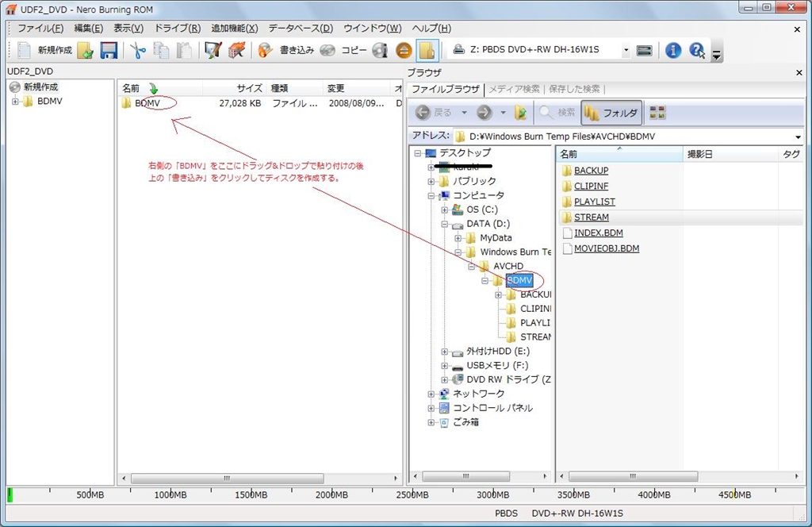Click the address field showing D:¥Windows Burn Temp Files
Screen dimensions: 812x527
pyautogui.click(x=623, y=137)
